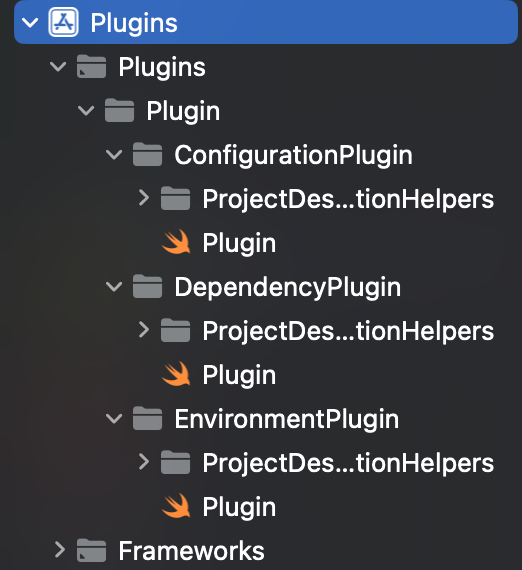Select ProjectDescriptionHelpers under EnvironmentPlugin
The image size is (522, 570).
348,463
